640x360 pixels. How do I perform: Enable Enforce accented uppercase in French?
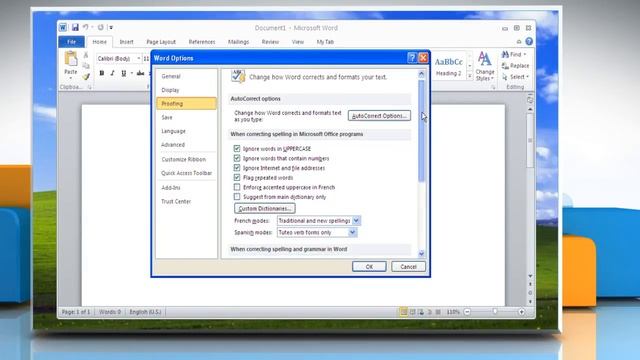pos(237,187)
